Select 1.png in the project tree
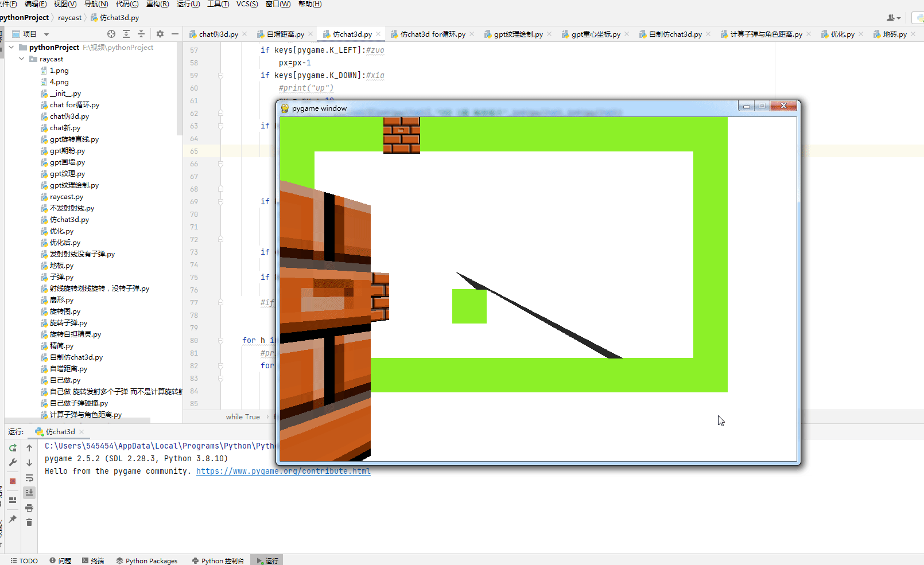The image size is (924, 565). point(59,71)
